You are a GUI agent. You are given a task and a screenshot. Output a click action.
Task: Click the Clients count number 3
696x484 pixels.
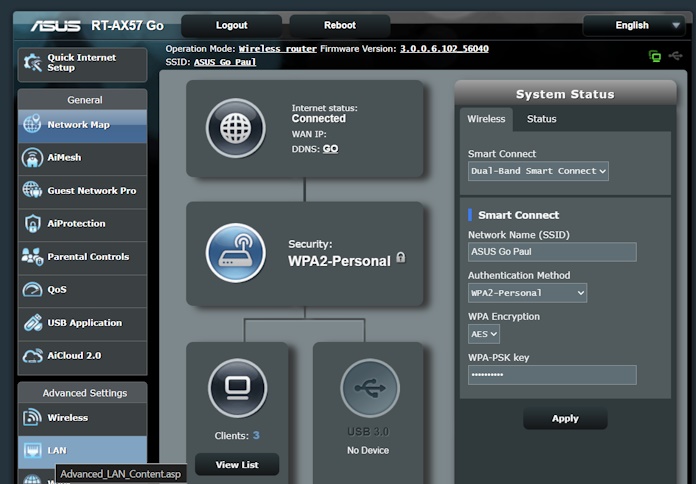[x=256, y=436]
